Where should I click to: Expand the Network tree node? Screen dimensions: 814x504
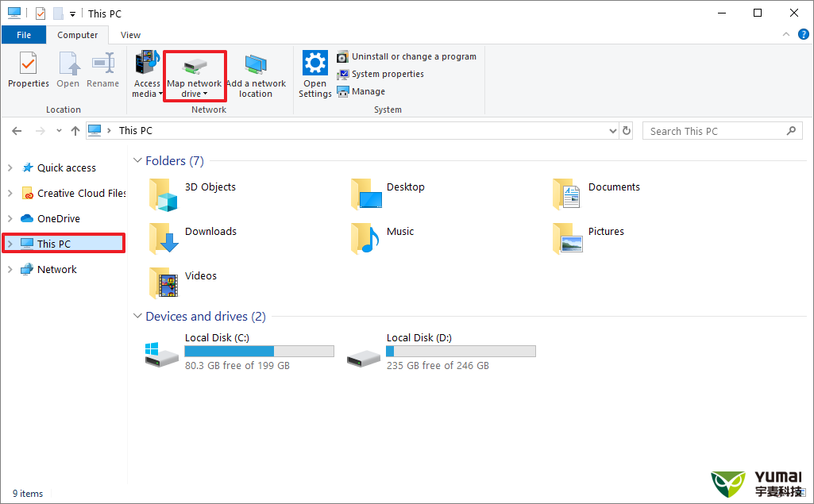[x=10, y=270]
